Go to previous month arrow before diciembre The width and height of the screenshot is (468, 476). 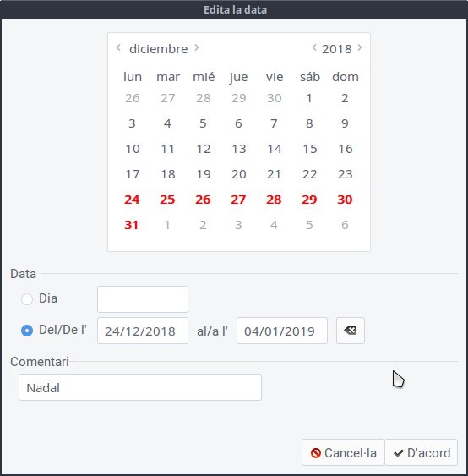click(x=118, y=47)
